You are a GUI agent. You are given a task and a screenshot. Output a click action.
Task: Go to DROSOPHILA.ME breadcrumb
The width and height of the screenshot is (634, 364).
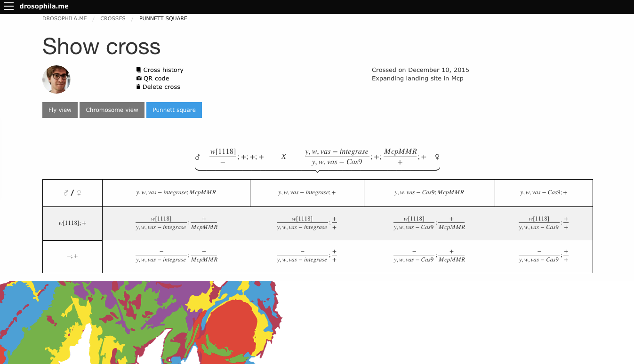tap(64, 19)
